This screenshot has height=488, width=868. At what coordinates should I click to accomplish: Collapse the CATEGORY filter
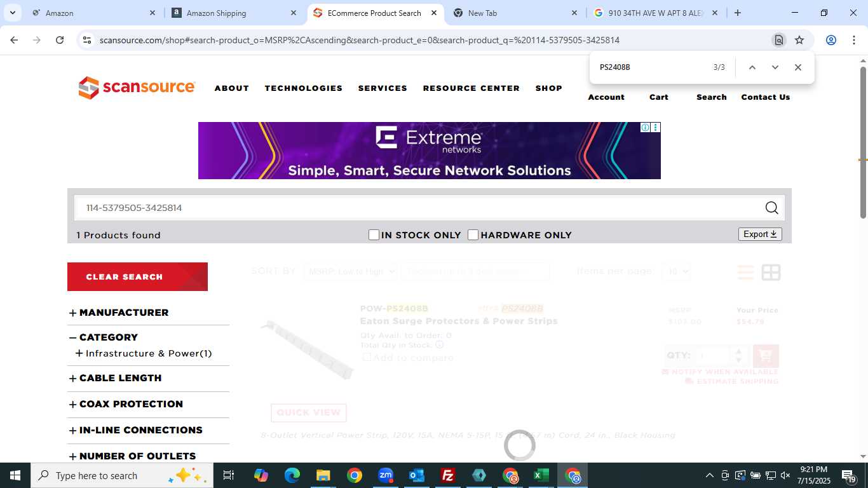point(104,337)
